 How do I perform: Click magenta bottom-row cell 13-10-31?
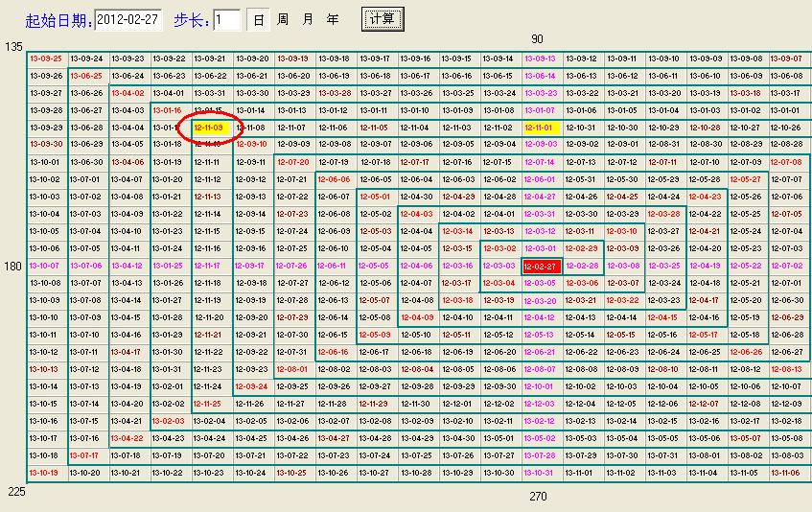tap(541, 473)
